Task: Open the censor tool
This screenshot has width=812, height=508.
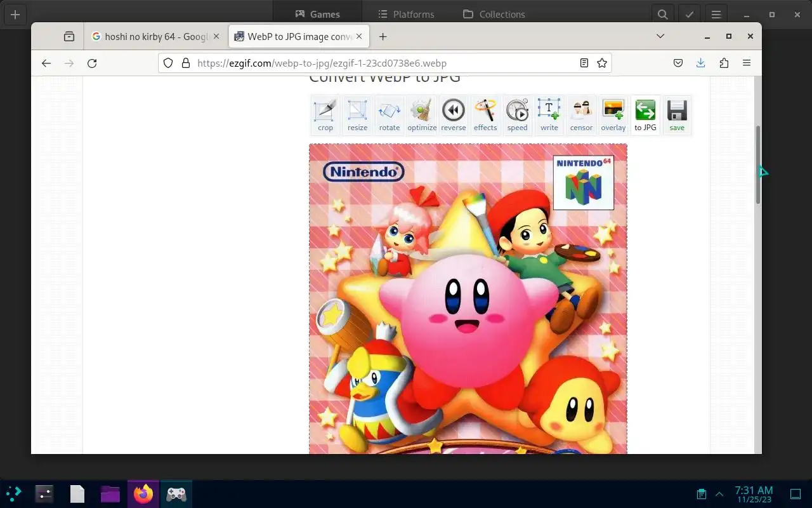Action: tap(581, 115)
